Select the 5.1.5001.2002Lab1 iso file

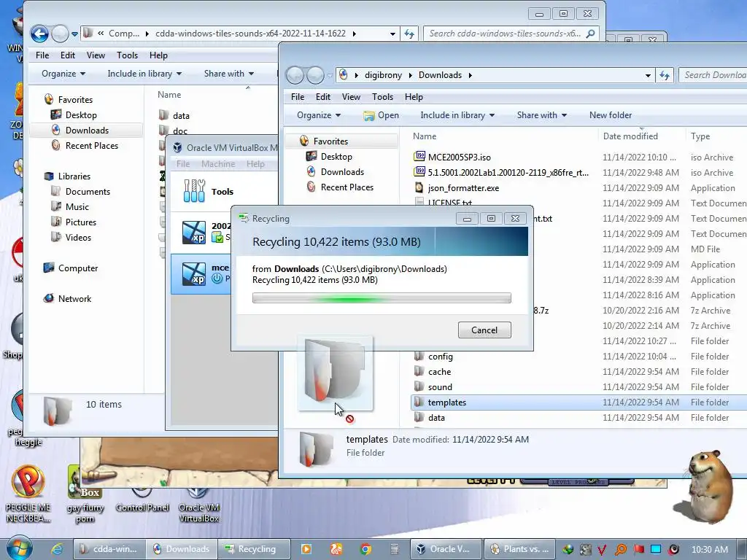[x=508, y=172]
